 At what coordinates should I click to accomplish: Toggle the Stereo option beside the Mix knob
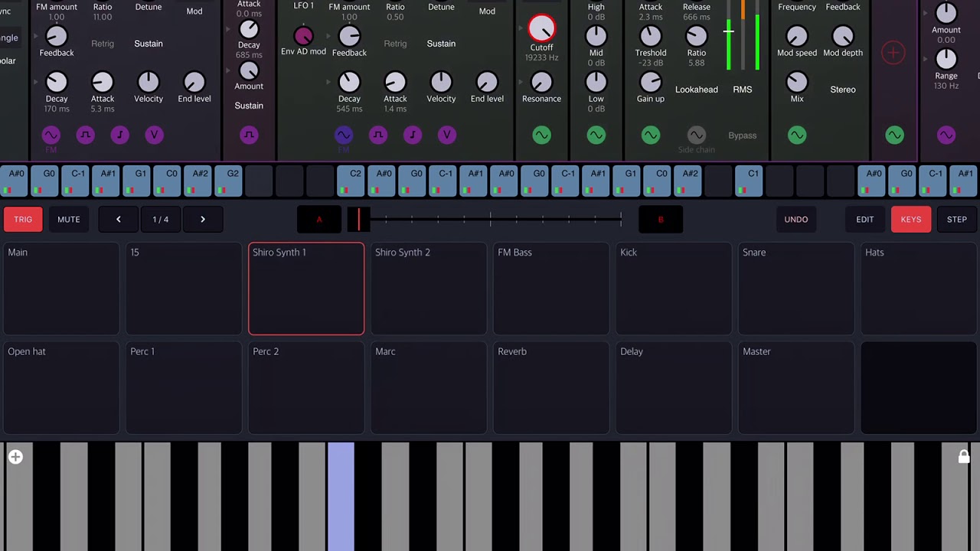pos(843,90)
